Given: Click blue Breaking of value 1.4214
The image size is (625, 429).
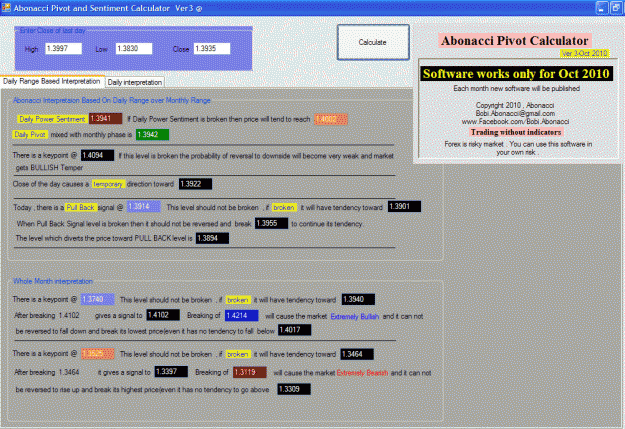Looking at the screenshot, I should coord(242,316).
